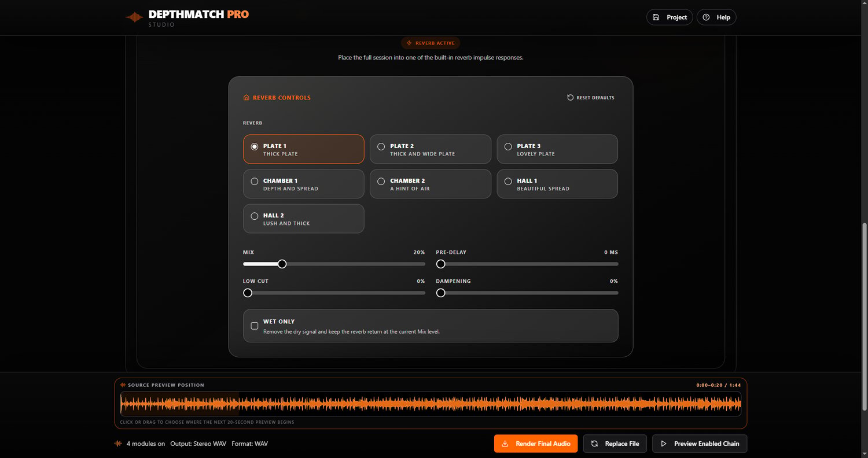Choose the Plate 3 Lovely Plate reverb
868x458 pixels.
[557, 149]
